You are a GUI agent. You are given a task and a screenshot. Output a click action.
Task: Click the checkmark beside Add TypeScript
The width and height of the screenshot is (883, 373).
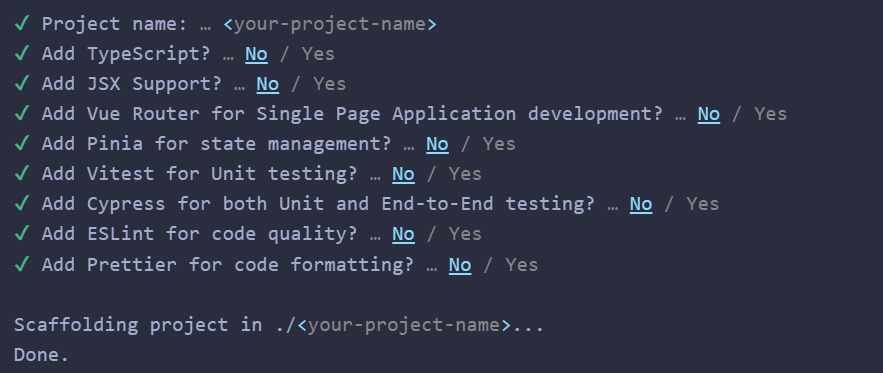(x=21, y=54)
